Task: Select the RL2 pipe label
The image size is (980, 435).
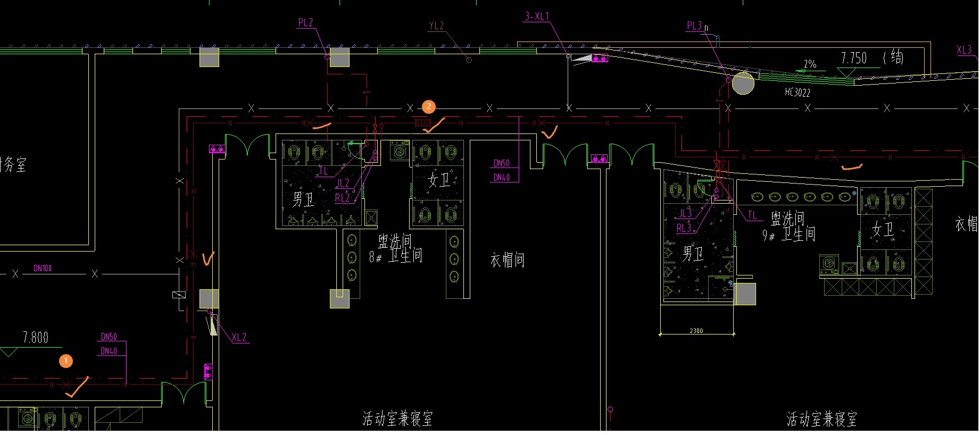Action: click(343, 198)
